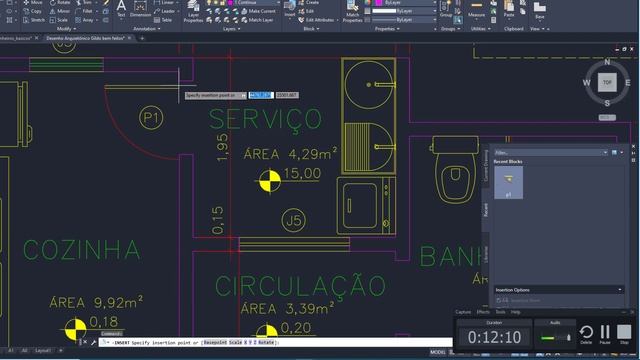Screen dimensions: 640x360
Task: Click Make Current layer button
Action: click(259, 11)
